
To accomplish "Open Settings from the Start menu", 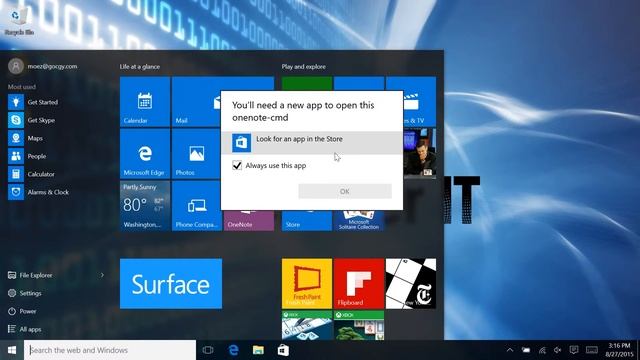I will click(x=25, y=293).
